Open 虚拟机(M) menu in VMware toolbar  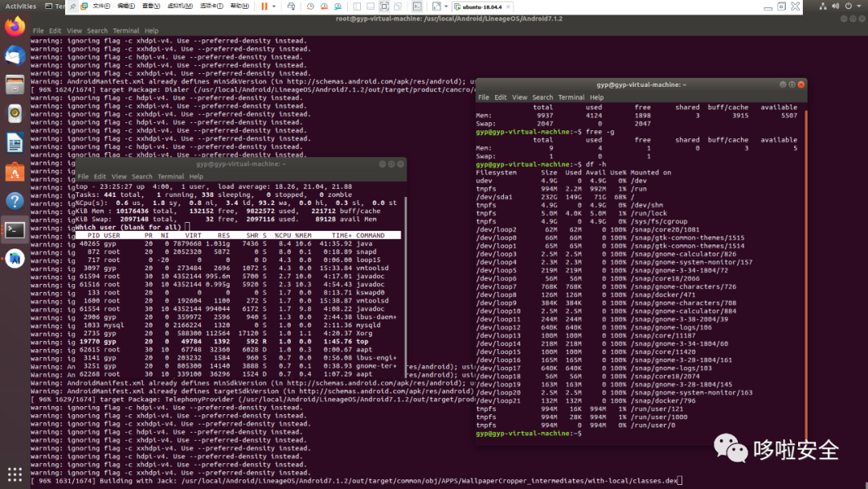180,6
